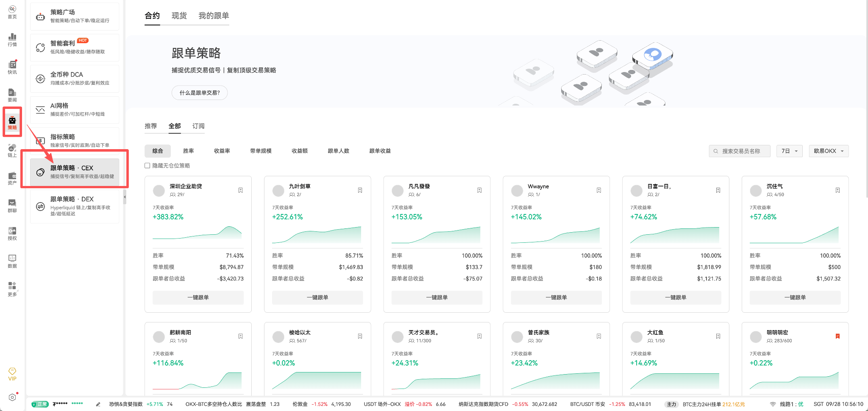Image resolution: width=868 pixels, height=411 pixels.
Task: Click the 九叶剑草 profit chart thumbnail
Action: (x=317, y=235)
